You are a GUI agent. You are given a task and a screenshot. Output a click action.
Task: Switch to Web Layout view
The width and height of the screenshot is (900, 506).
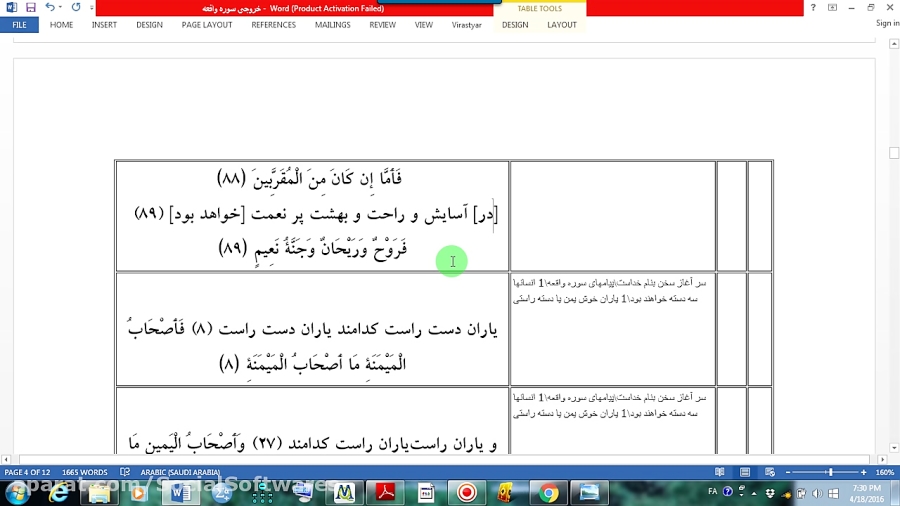(x=770, y=472)
